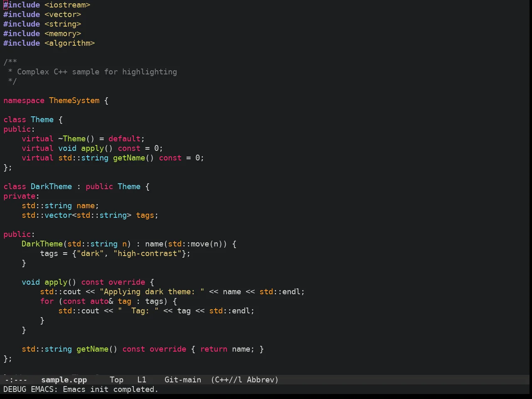Place cursor on '<memory>' include
This screenshot has height=399, width=532.
(63, 34)
